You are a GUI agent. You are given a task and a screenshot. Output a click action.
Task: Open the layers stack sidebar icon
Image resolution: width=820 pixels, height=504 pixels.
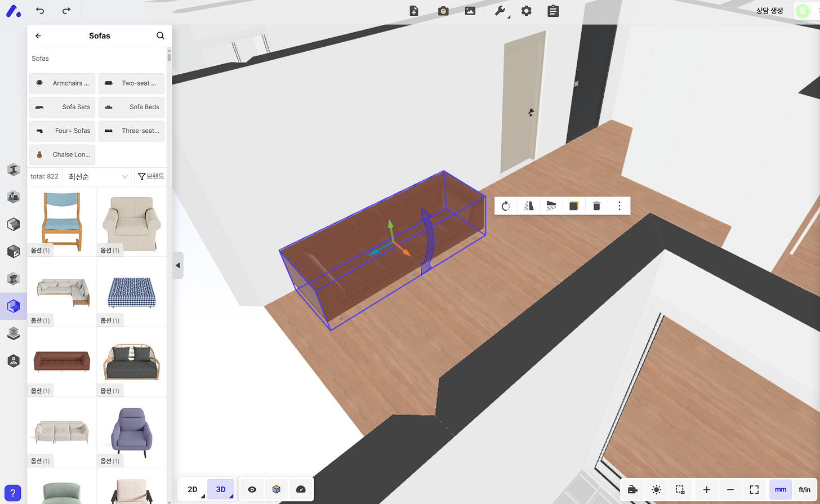click(14, 333)
